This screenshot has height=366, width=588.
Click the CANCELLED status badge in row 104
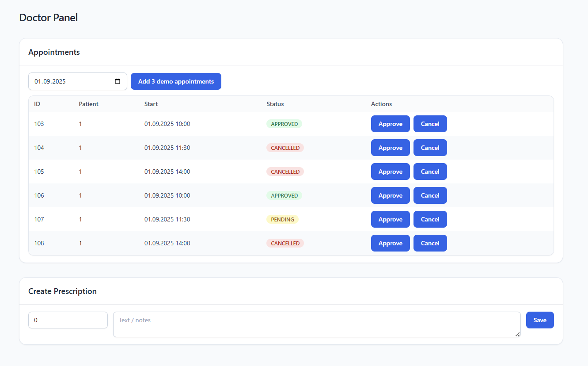tap(285, 148)
